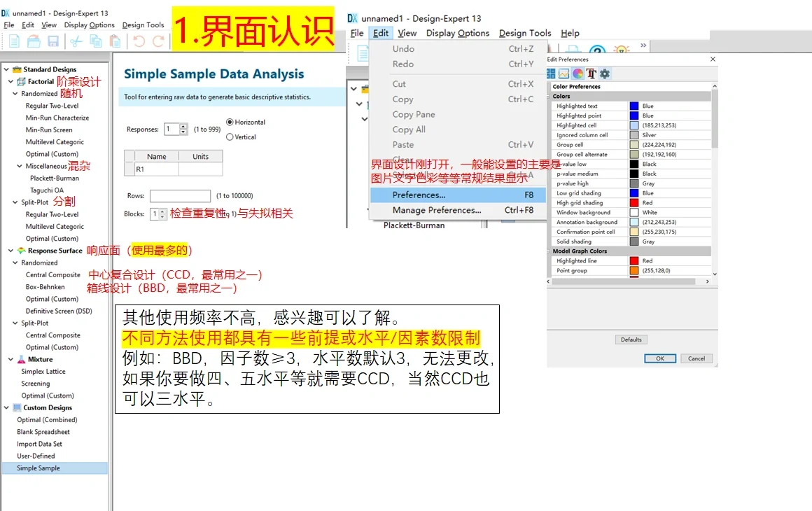
Task: Select Box-Behnken in the design tree
Action: (45, 287)
